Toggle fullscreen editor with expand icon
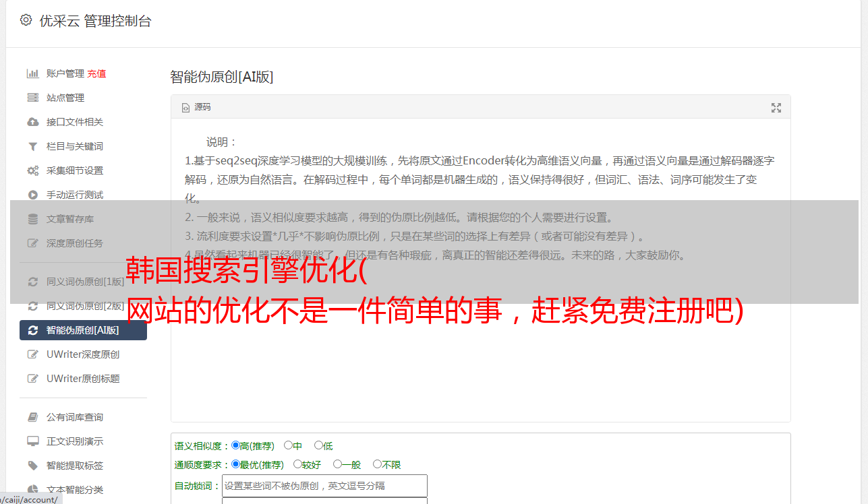Viewport: 868px width, 504px height. click(776, 108)
